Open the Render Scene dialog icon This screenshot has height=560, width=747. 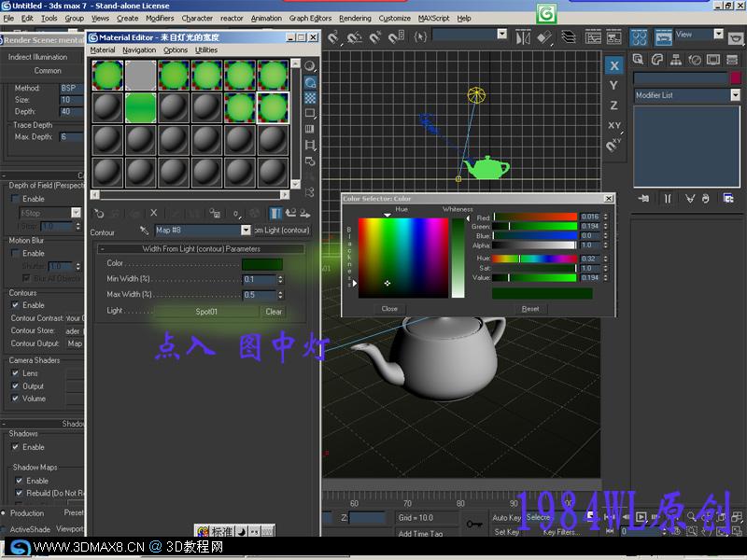pos(663,37)
